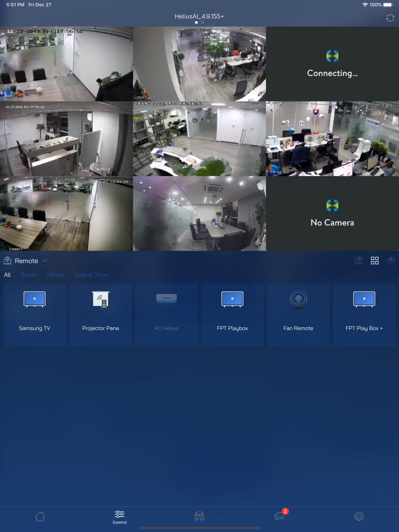The height and width of the screenshot is (532, 399).
Task: Tap the HeliusAI_4.9.155+ title
Action: [199, 16]
